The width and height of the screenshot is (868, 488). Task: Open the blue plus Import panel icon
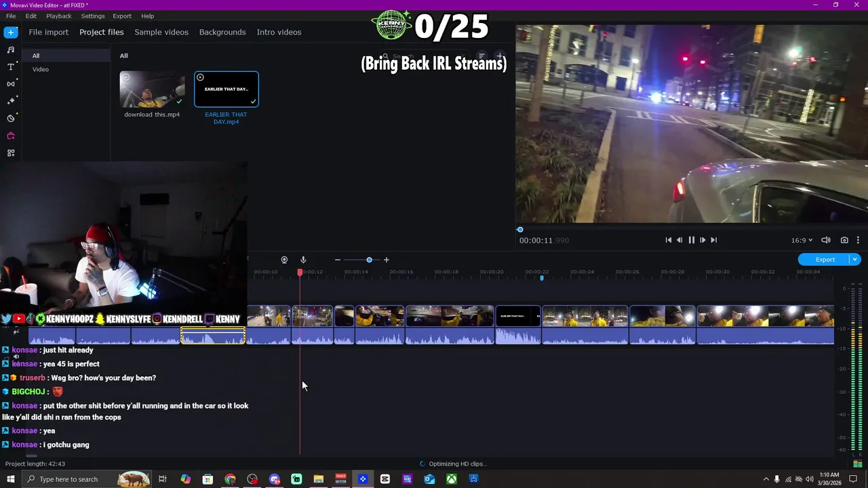click(11, 33)
